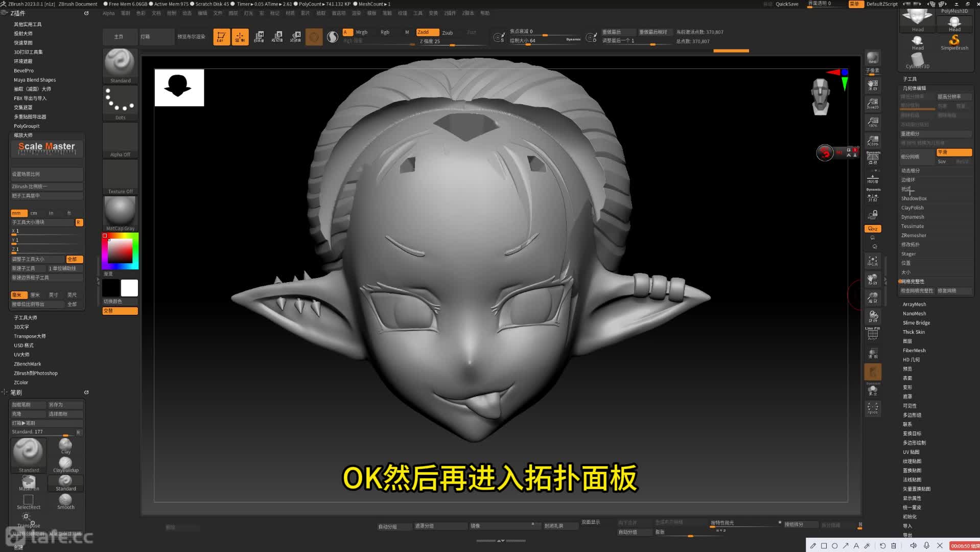This screenshot has height=552, width=980.
Task: Expand the ZRemesher section
Action: (914, 235)
